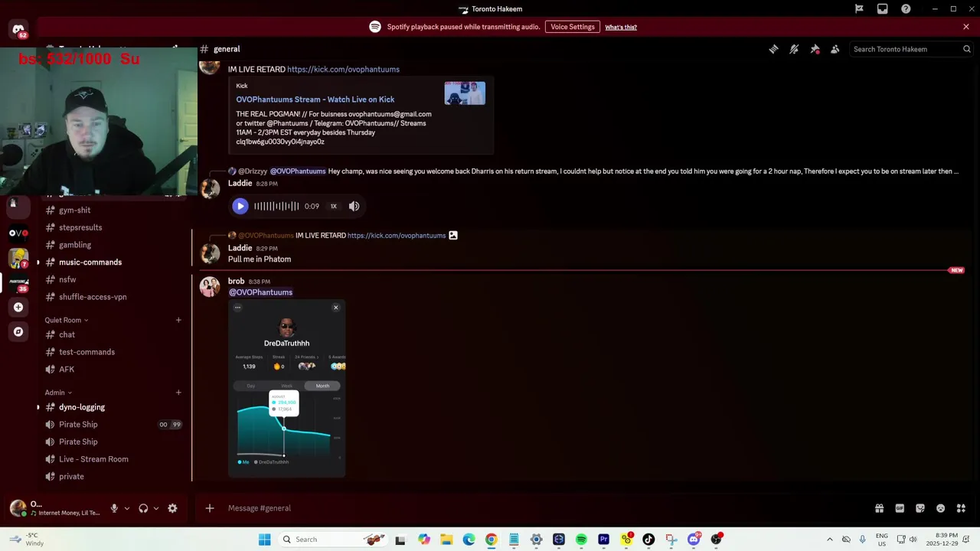Open Voice Settings from banner

(x=572, y=27)
